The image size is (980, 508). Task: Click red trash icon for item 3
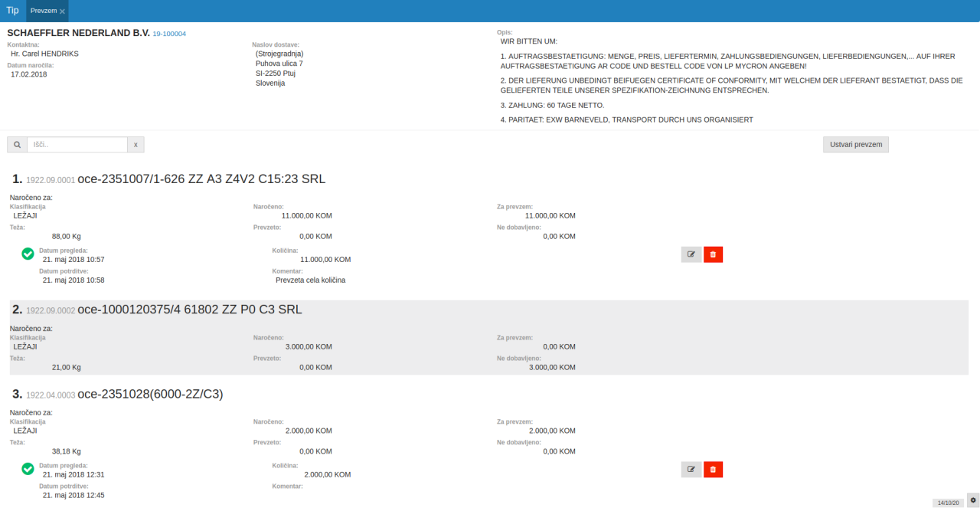pyautogui.click(x=713, y=469)
